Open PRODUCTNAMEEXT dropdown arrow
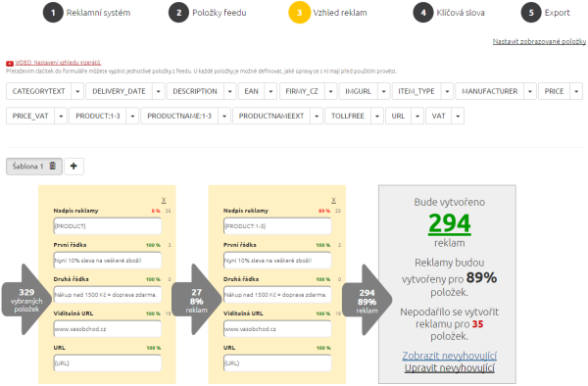 coord(317,116)
